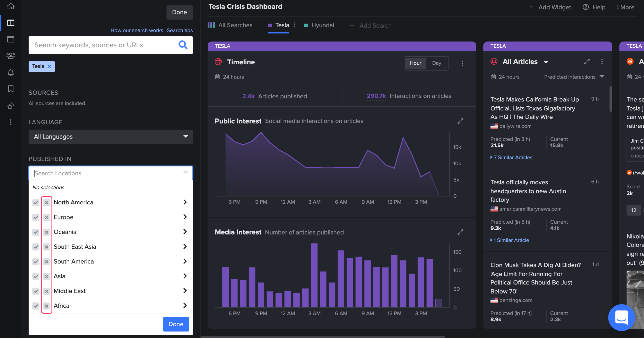The width and height of the screenshot is (644, 339).
Task: Open the bookmark icon in sidebar
Action: click(10, 89)
